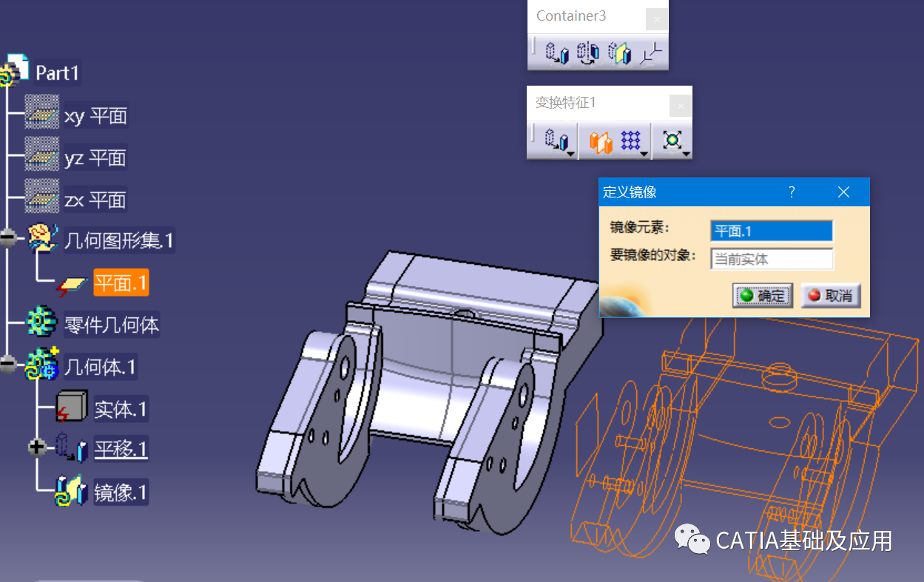This screenshot has width=924, height=582.
Task: Select 平移.1 label in tree
Action: [x=121, y=449]
